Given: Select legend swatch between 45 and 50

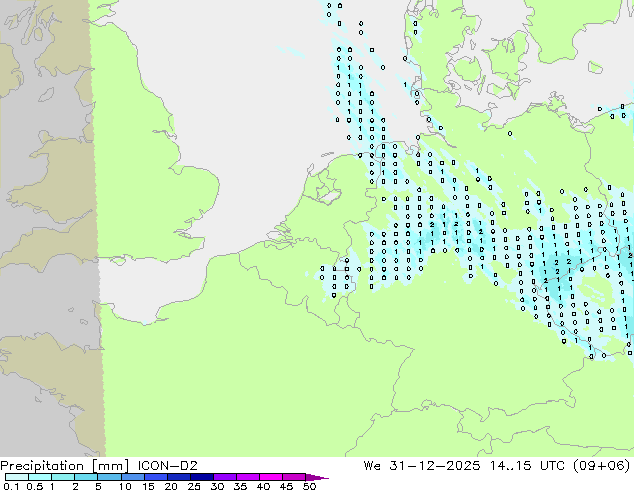Looking at the screenshot, I should coord(294,477).
